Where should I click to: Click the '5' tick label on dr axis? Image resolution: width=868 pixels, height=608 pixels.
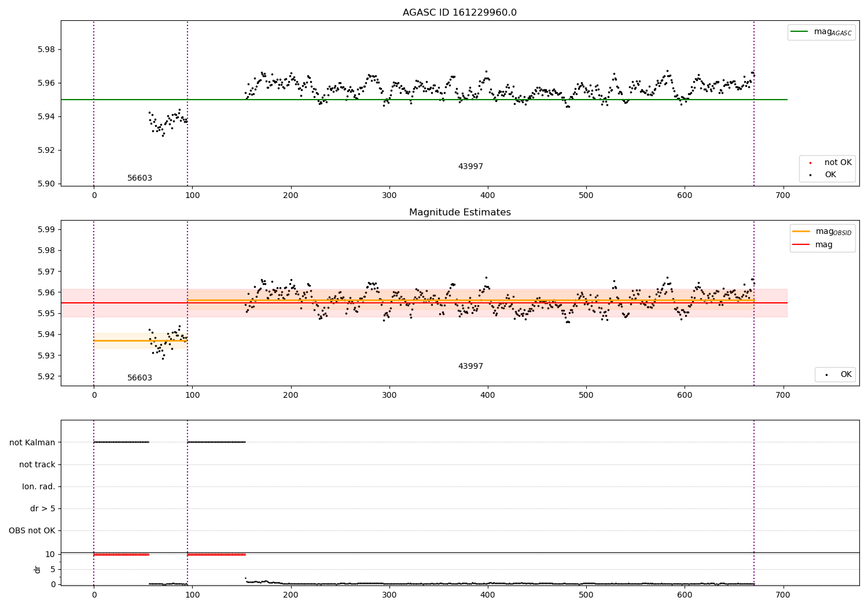(53, 569)
